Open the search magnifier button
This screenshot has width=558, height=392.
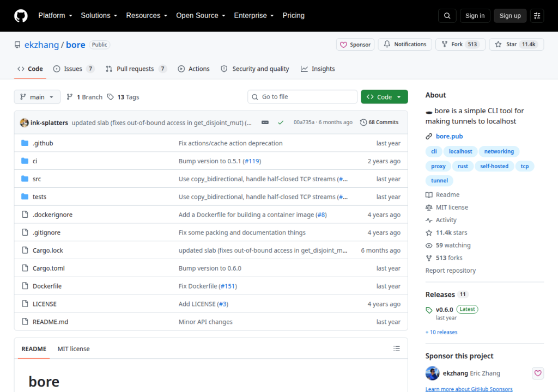(447, 16)
